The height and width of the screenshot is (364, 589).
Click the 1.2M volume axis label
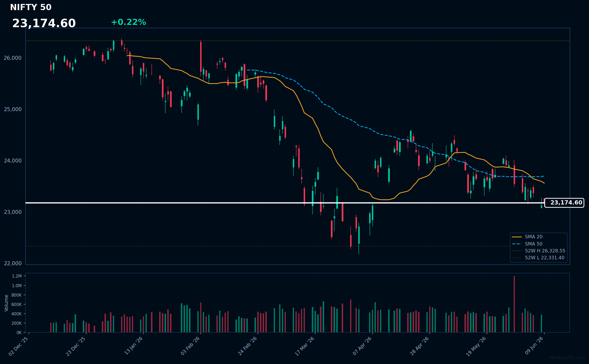(17, 276)
